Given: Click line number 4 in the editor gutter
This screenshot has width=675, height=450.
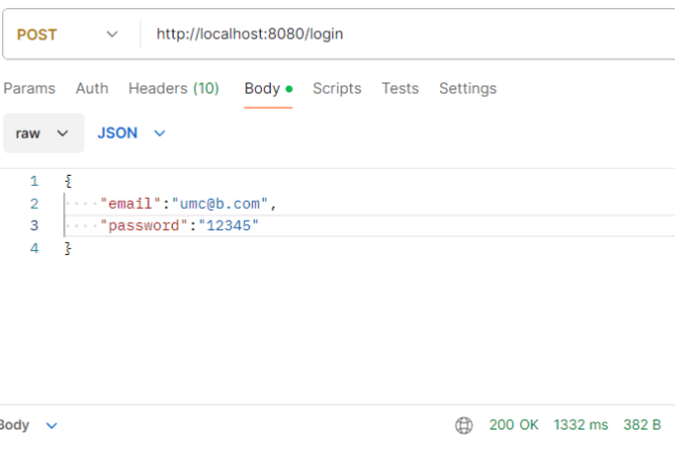Looking at the screenshot, I should pos(34,248).
